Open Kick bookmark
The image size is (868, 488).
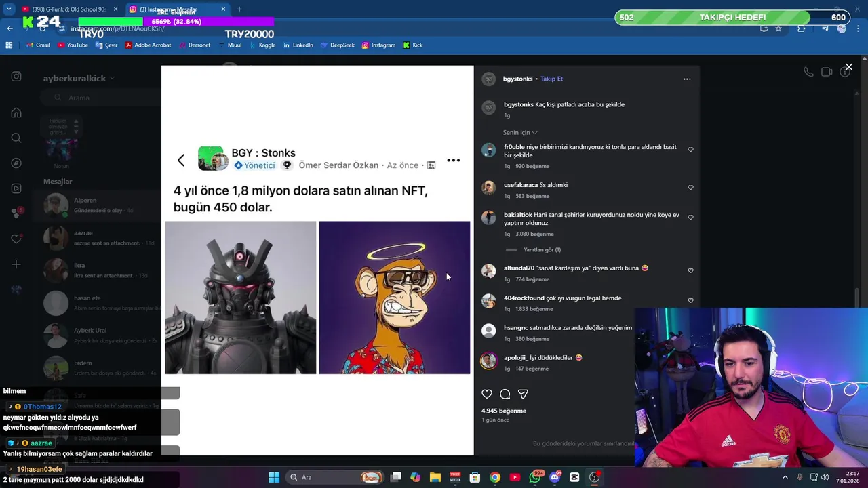412,45
